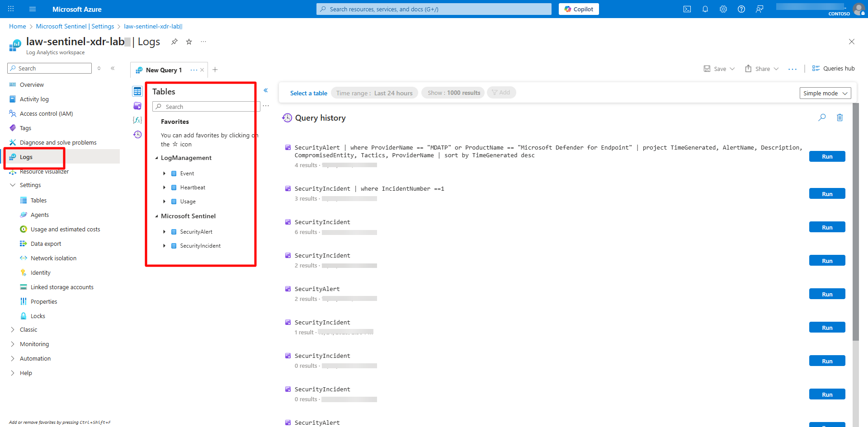The height and width of the screenshot is (427, 868).
Task: Expand the SecurityAlert table node
Action: tap(164, 232)
